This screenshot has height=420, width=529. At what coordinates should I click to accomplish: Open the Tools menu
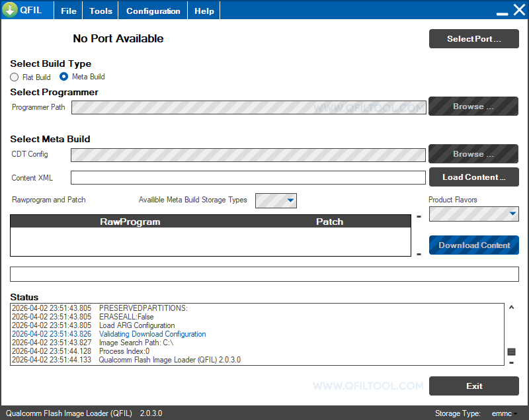point(100,10)
